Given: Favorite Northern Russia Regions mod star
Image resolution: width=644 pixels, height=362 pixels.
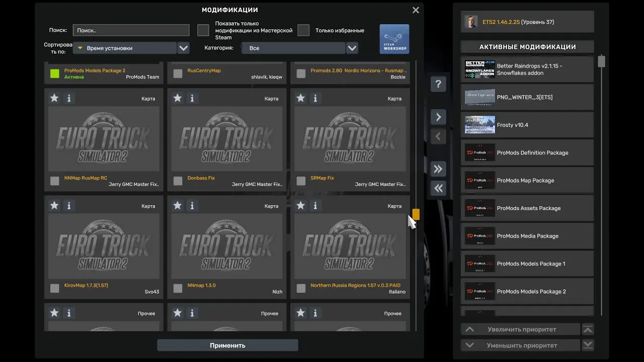Looking at the screenshot, I should [x=301, y=205].
